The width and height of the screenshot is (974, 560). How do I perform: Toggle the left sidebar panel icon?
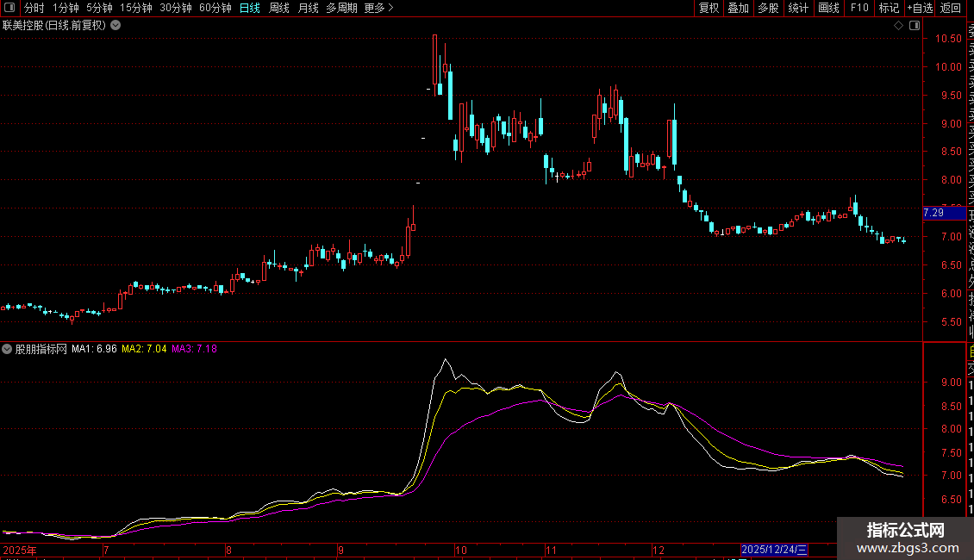click(8, 9)
